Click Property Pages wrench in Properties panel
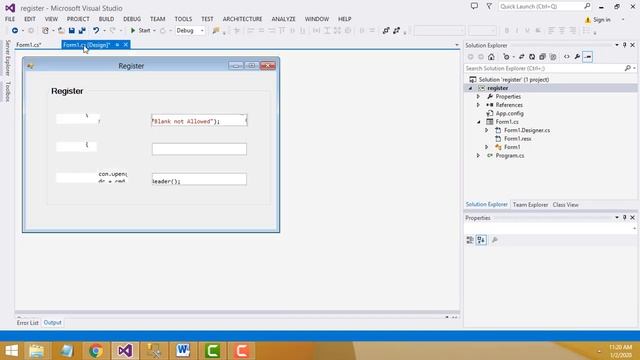This screenshot has width=640, height=360. pyautogui.click(x=495, y=240)
